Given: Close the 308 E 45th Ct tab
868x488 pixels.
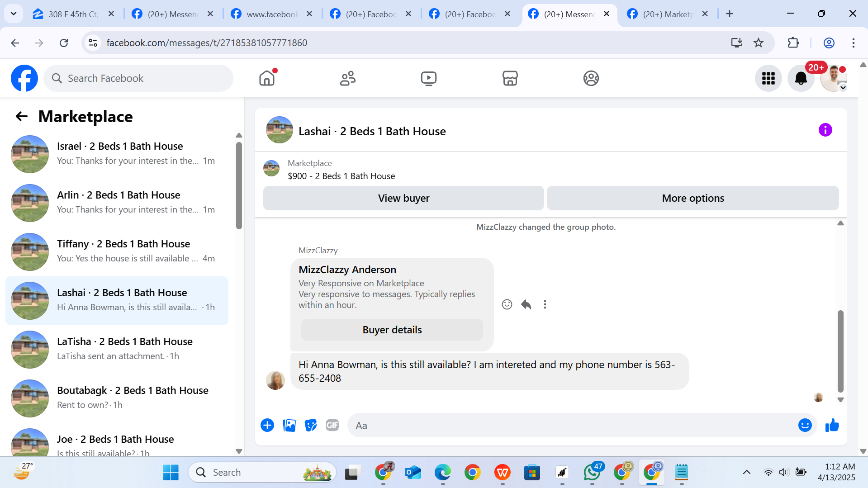Looking at the screenshot, I should (x=111, y=14).
